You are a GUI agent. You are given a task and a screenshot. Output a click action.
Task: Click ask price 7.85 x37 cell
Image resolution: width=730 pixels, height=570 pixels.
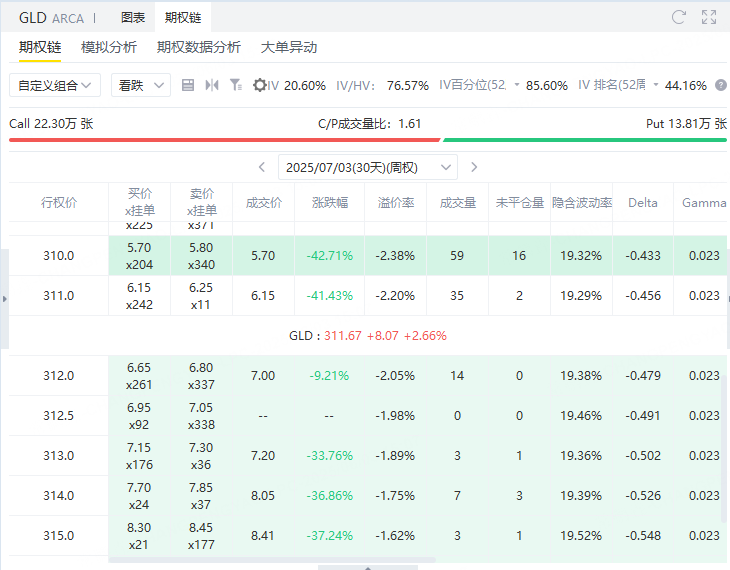202,496
